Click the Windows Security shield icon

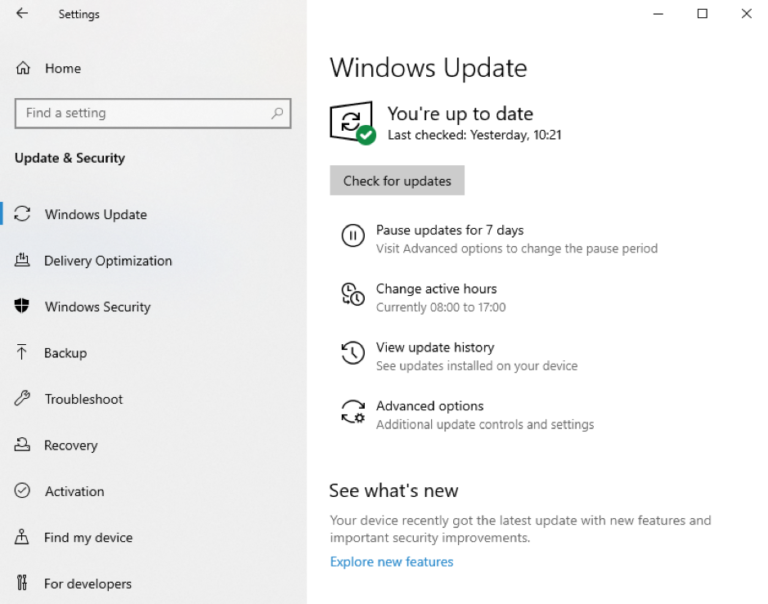22,306
